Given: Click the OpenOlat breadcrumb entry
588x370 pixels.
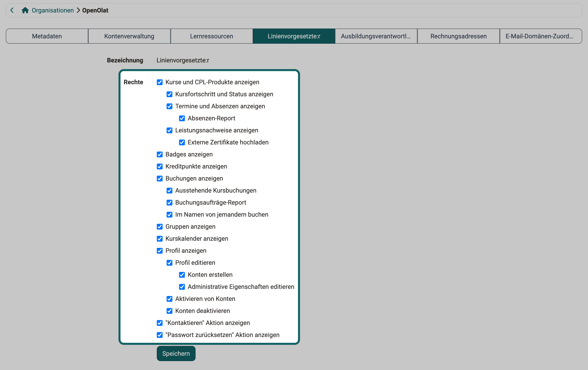Looking at the screenshot, I should click(x=95, y=10).
